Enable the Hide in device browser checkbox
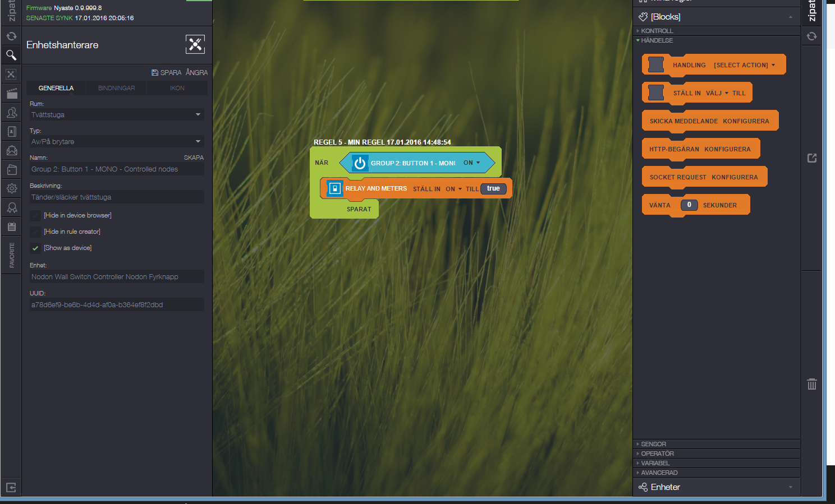 (35, 216)
